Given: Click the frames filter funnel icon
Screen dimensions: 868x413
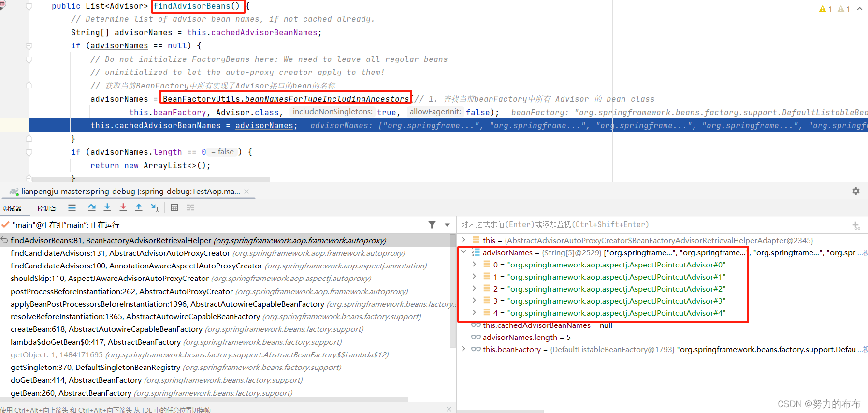Looking at the screenshot, I should [432, 225].
